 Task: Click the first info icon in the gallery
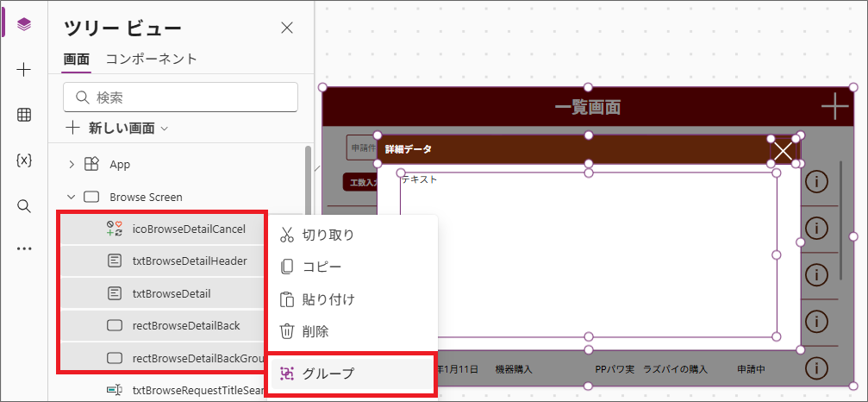pyautogui.click(x=815, y=181)
